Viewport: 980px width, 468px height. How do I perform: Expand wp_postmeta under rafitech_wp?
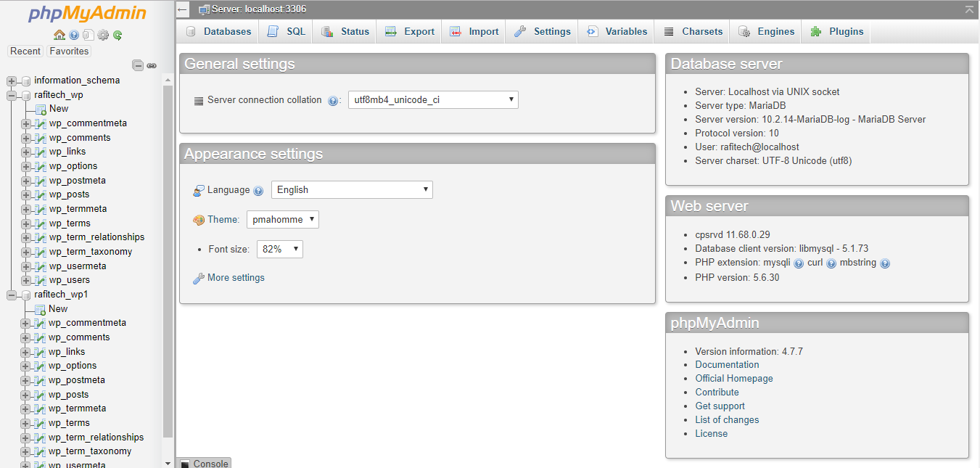pyautogui.click(x=26, y=181)
